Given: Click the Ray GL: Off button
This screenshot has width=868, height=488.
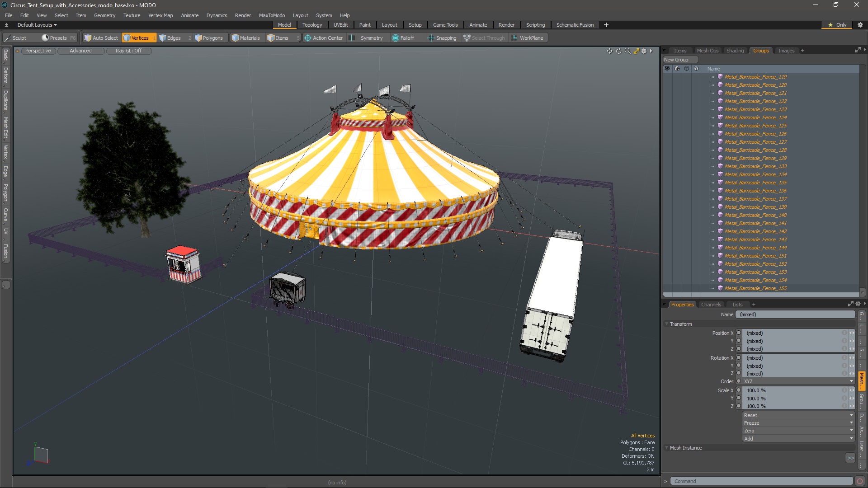Looking at the screenshot, I should (x=128, y=51).
